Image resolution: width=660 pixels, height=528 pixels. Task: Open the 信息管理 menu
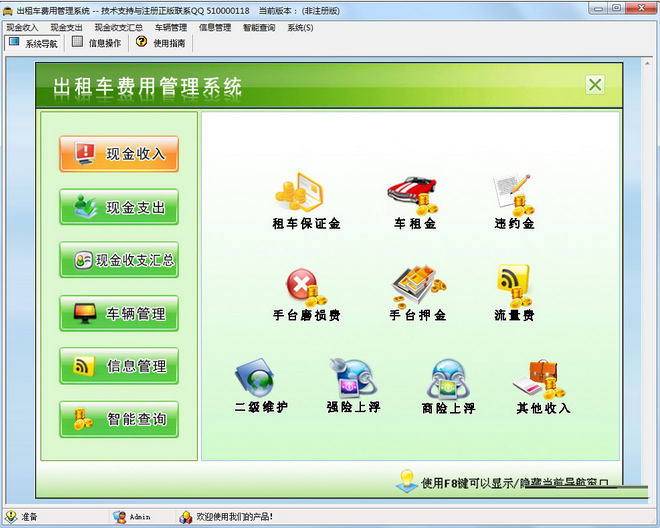215,28
